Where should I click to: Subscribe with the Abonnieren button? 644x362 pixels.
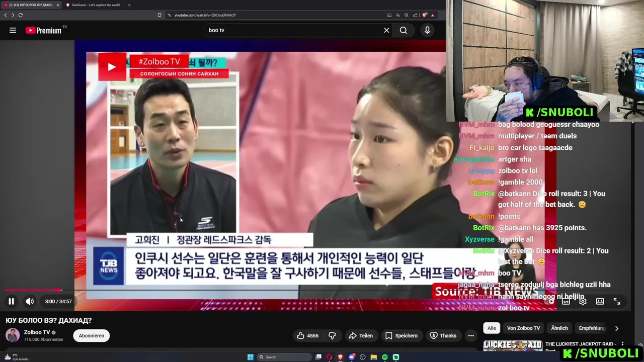(92, 335)
